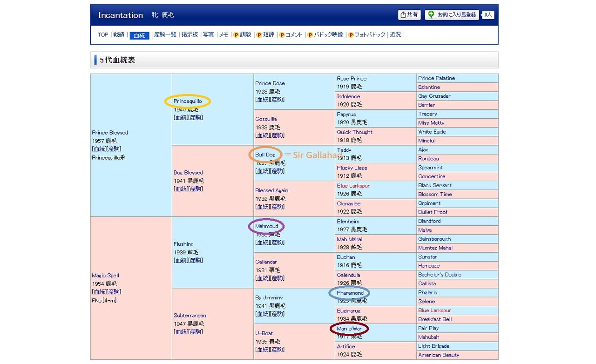Click the 産駒 link under Magic Spell
This screenshot has width=596, height=364.
pos(114,292)
